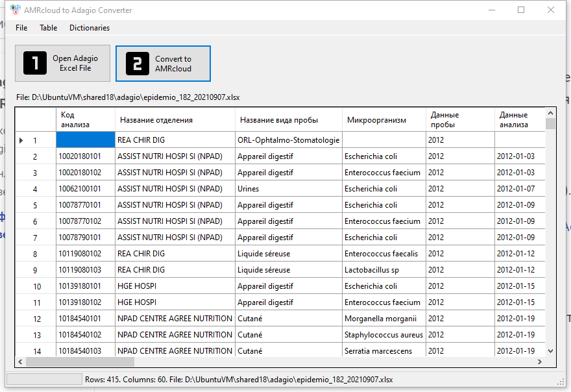
Task: Click Open Adagio Excel File button
Action: pos(63,64)
